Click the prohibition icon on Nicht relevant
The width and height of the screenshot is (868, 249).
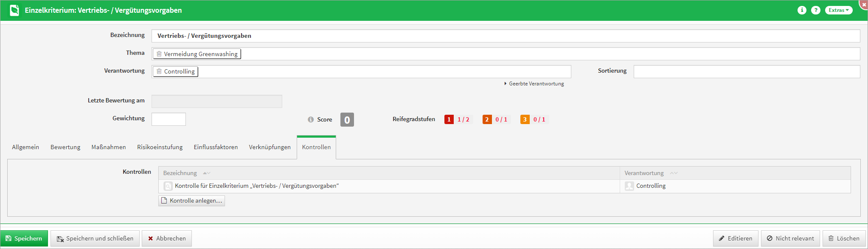click(x=770, y=238)
